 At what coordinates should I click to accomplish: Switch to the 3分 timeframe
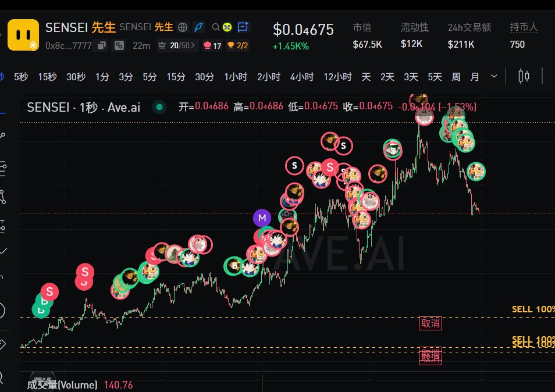coord(126,77)
